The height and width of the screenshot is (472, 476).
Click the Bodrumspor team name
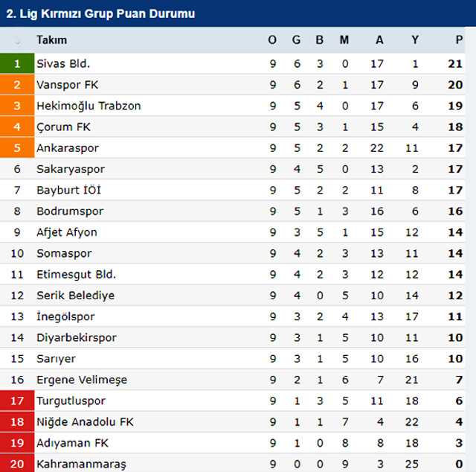[71, 211]
